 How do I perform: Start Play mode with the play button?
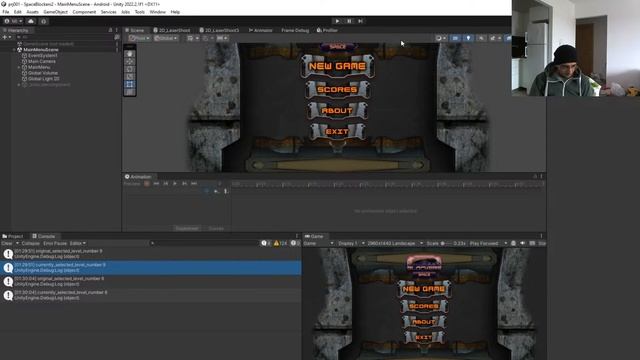click(337, 21)
